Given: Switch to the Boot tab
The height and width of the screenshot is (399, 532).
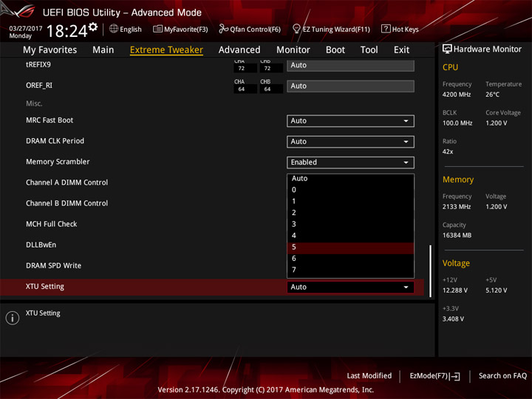Looking at the screenshot, I should (335, 50).
